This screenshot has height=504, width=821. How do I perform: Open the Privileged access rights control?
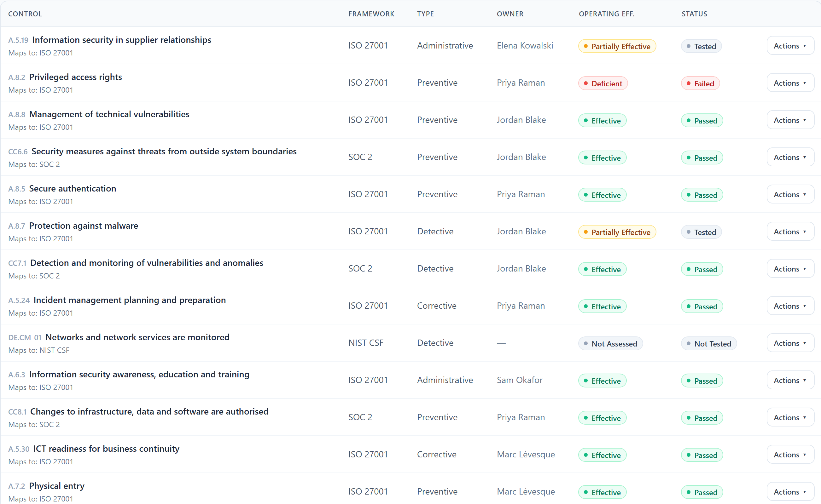click(76, 77)
